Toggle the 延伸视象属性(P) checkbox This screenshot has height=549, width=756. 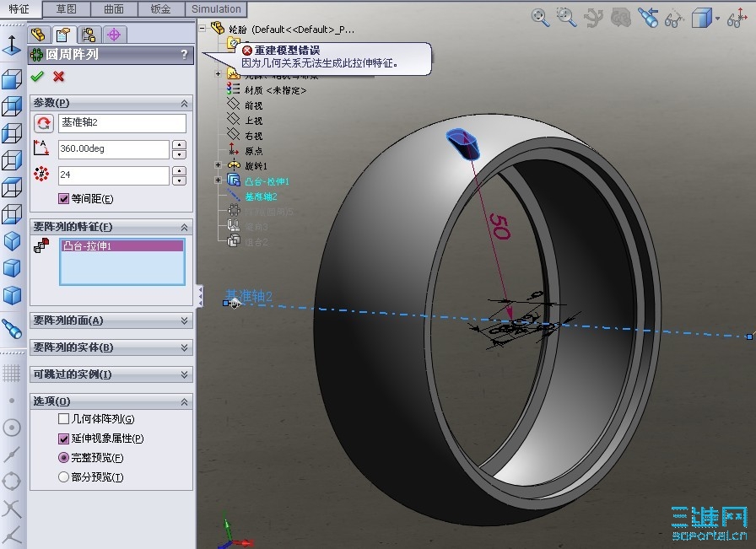[x=63, y=439]
